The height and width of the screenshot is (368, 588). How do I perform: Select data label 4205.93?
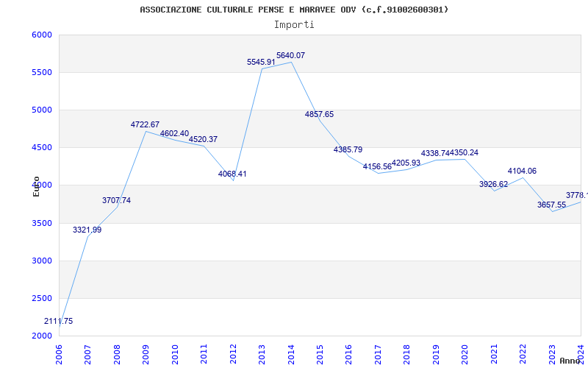pyautogui.click(x=406, y=163)
